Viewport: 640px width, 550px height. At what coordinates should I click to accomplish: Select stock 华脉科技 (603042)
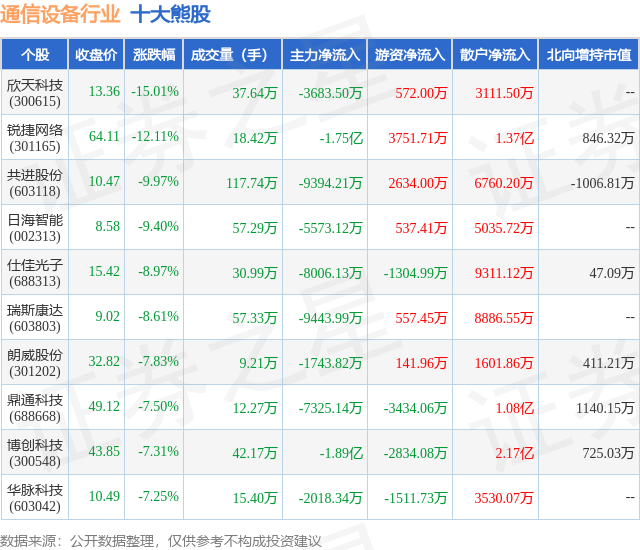pos(35,498)
